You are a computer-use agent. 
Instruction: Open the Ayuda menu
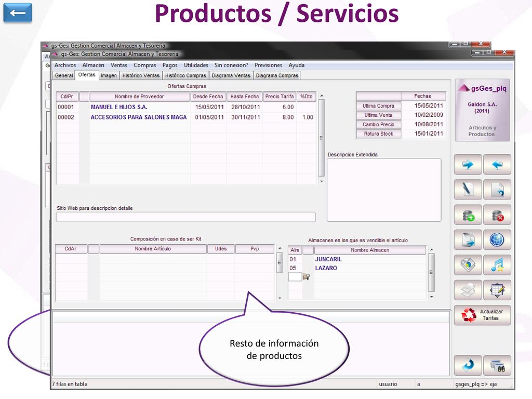(x=296, y=65)
